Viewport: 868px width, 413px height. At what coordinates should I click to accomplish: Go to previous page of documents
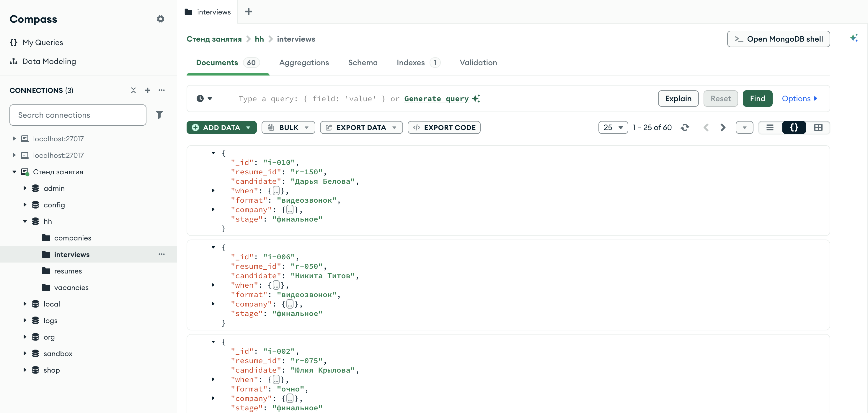point(706,127)
